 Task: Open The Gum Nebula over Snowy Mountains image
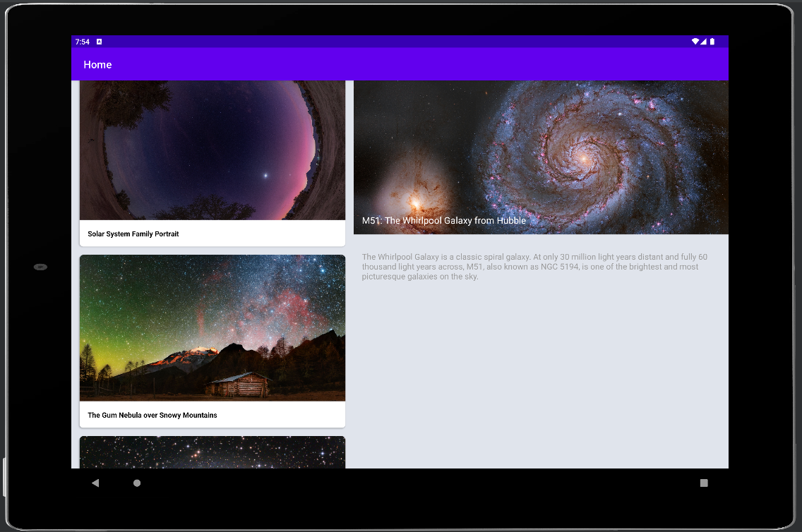[x=213, y=328]
